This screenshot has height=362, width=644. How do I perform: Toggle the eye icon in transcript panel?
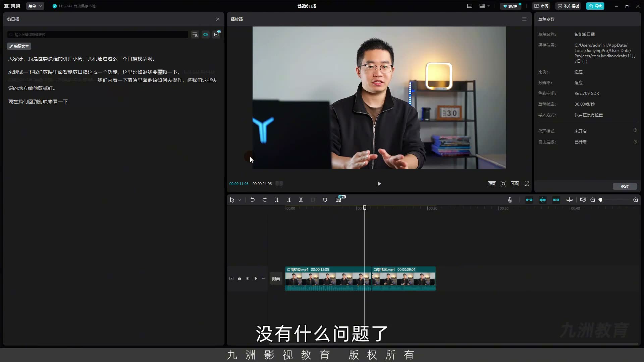click(x=206, y=35)
